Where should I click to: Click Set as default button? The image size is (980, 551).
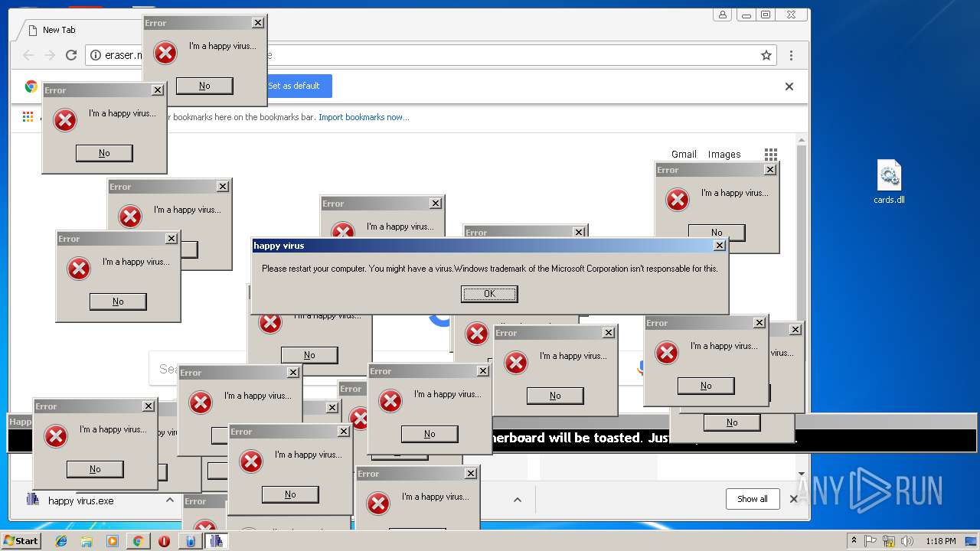pos(299,86)
